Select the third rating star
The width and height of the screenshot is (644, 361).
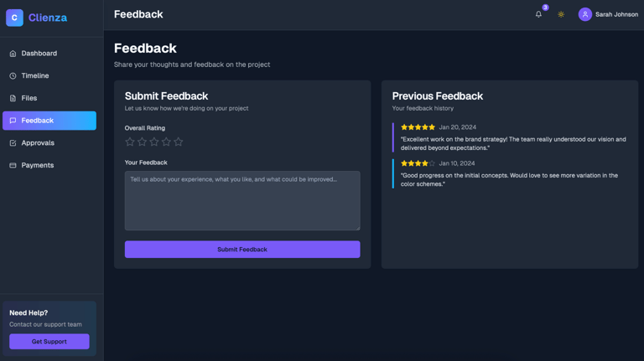(154, 142)
